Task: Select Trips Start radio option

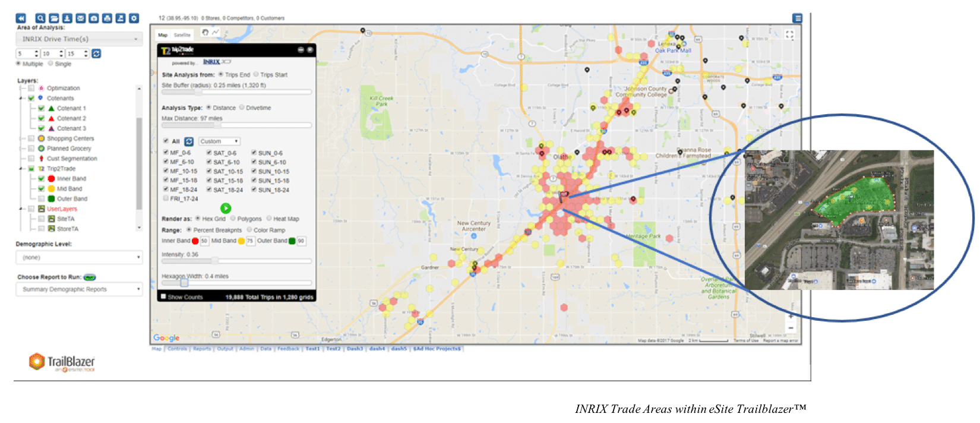Action: point(256,75)
